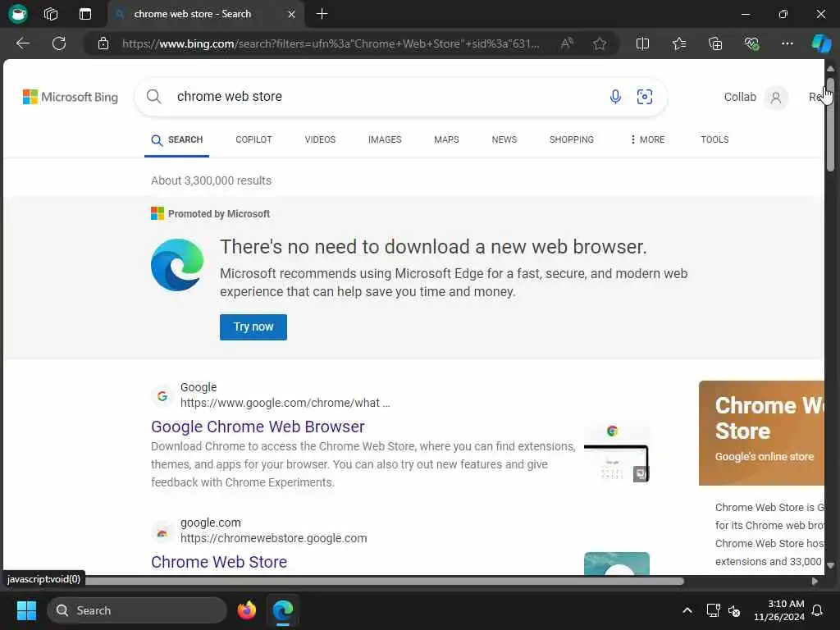Open the Chrome result thumbnail image
The image size is (840, 630).
coord(617,452)
